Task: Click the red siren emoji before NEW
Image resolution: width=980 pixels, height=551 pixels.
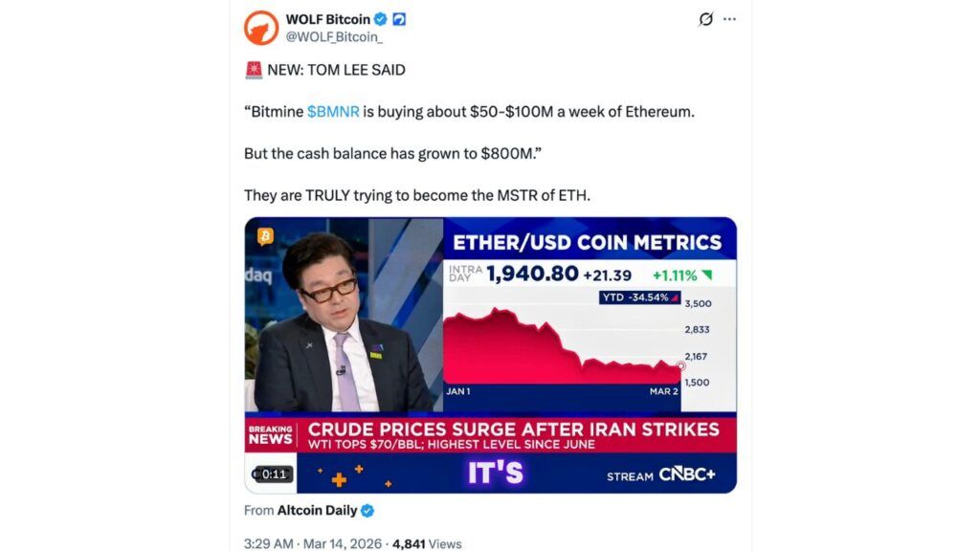Action: (x=254, y=70)
